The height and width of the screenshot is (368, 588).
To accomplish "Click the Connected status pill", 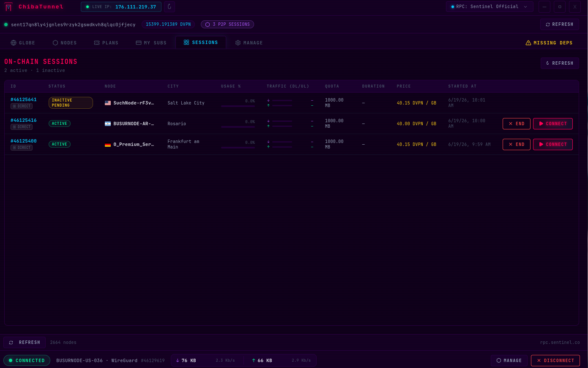I will pyautogui.click(x=27, y=360).
